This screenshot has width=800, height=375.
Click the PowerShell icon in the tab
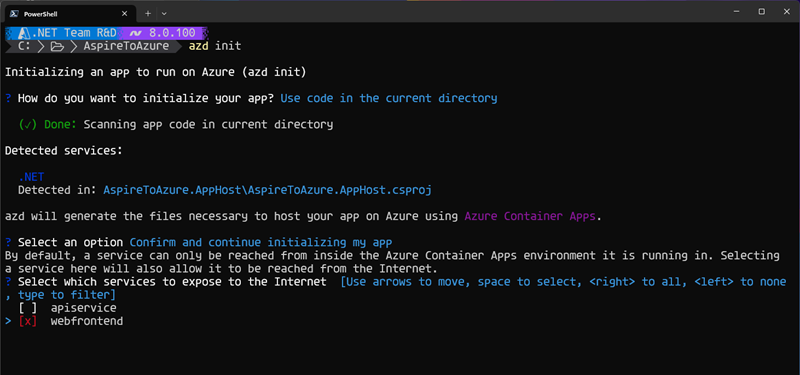[15, 13]
